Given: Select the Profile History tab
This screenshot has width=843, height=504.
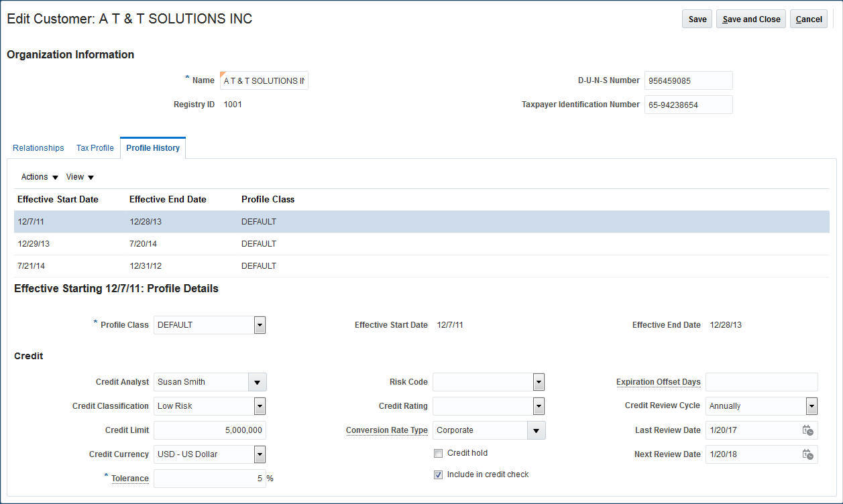Looking at the screenshot, I should point(153,148).
